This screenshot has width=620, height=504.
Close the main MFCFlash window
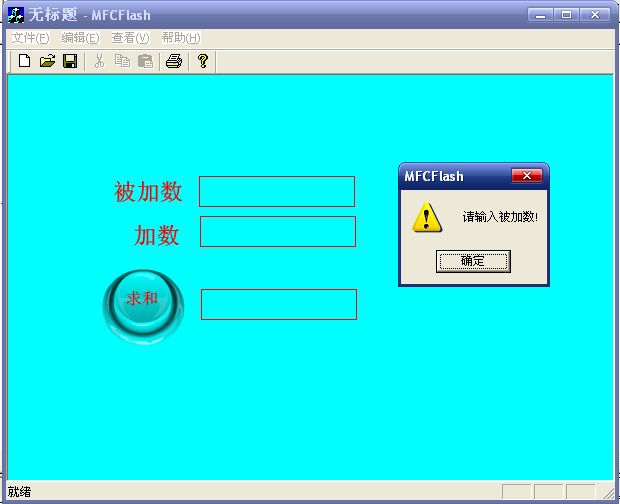tap(595, 15)
